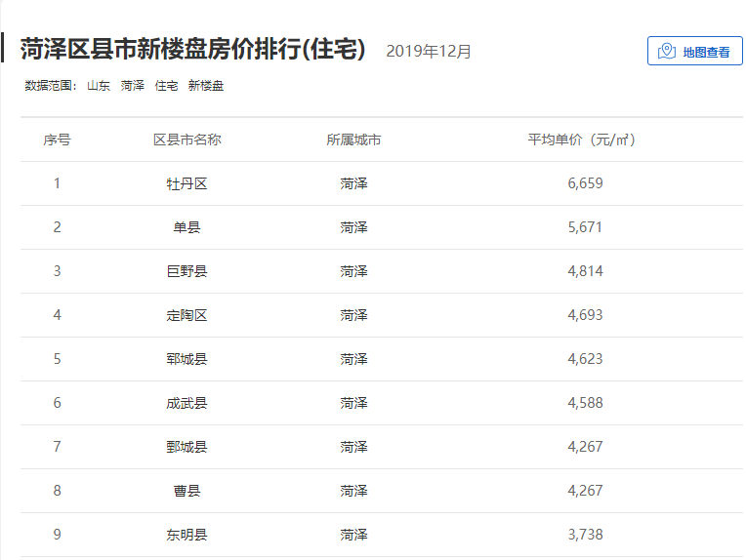
Task: Click 菏泽 city in the 东明县 row
Action: (353, 535)
